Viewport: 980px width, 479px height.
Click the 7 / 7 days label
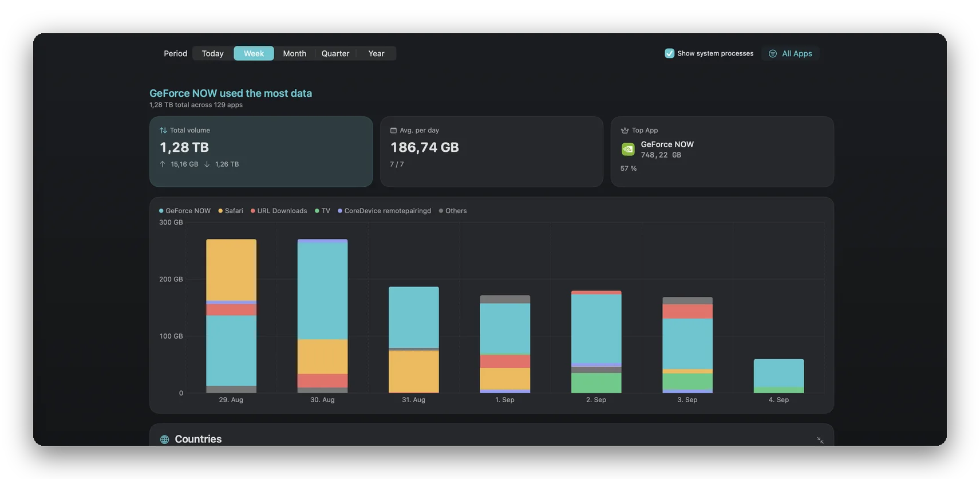pos(397,164)
